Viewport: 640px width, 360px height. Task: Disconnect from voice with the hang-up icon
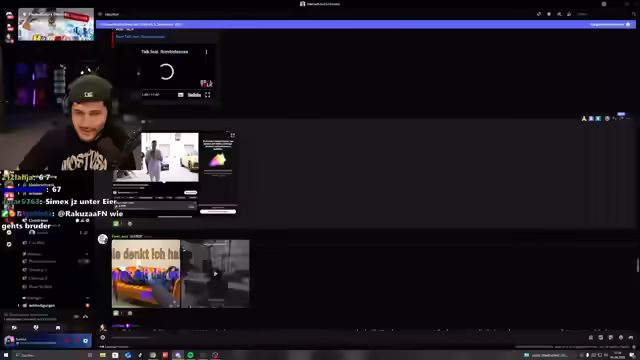85,317
